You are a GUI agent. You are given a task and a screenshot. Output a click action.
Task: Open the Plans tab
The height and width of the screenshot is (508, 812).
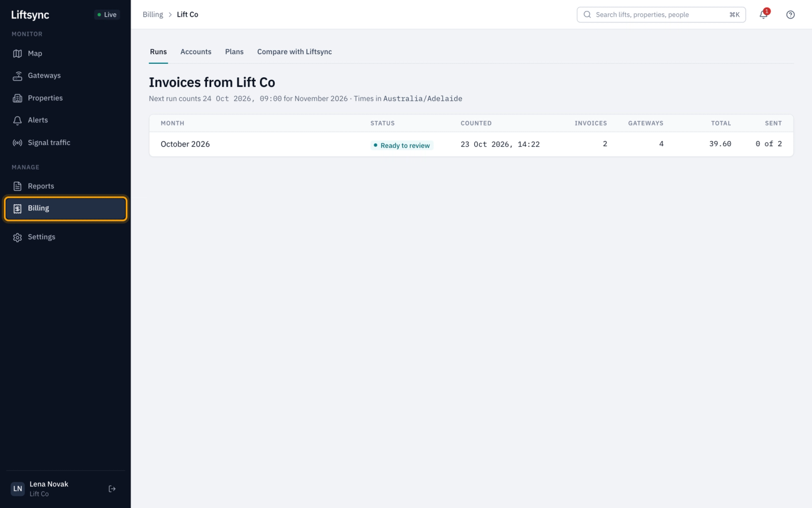234,52
